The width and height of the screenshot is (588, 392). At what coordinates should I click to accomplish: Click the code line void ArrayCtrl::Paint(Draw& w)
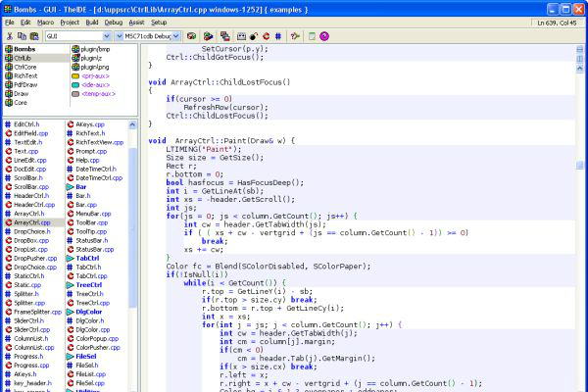tap(221, 141)
